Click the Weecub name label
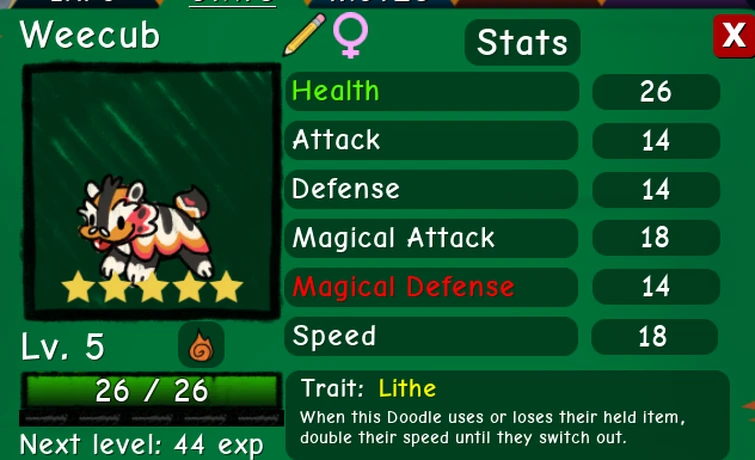Screen dimensions: 755x460 (x=90, y=35)
